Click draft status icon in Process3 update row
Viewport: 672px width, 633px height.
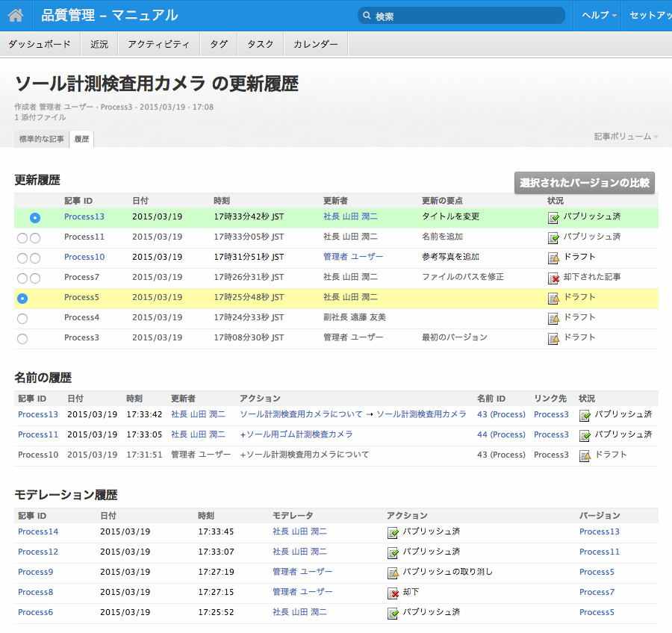coord(553,339)
